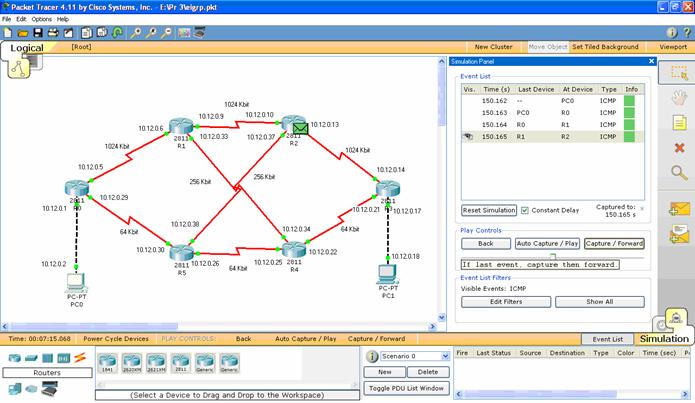Screen dimensions: 695x403
Task: Pick the Place Note tool
Action: coord(679,123)
